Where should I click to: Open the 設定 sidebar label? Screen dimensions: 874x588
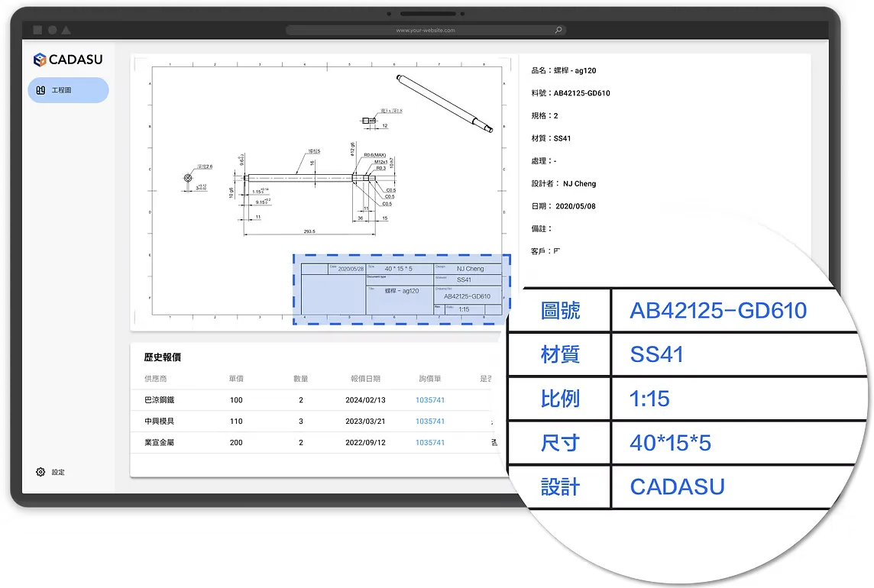pos(58,472)
